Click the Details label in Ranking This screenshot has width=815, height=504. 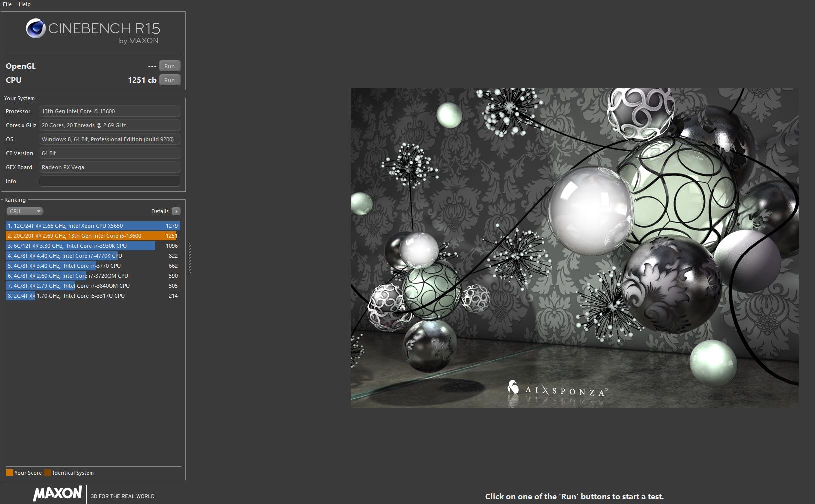click(160, 211)
